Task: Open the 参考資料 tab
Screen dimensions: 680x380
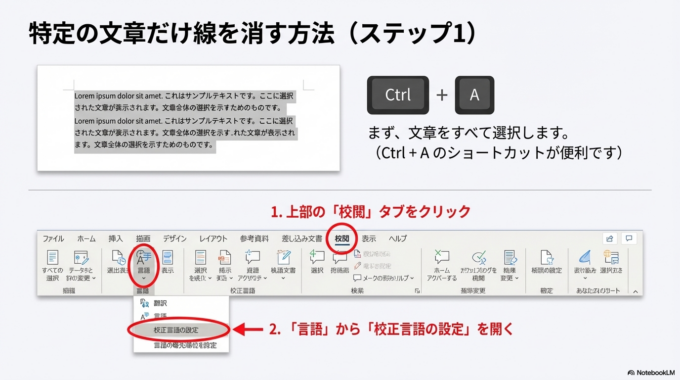Action: [254, 239]
